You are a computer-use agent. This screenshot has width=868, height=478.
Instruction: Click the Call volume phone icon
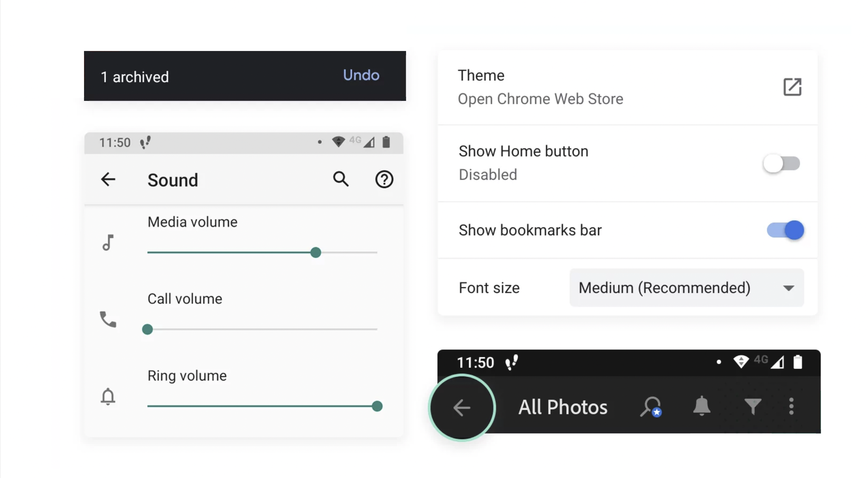click(x=108, y=319)
